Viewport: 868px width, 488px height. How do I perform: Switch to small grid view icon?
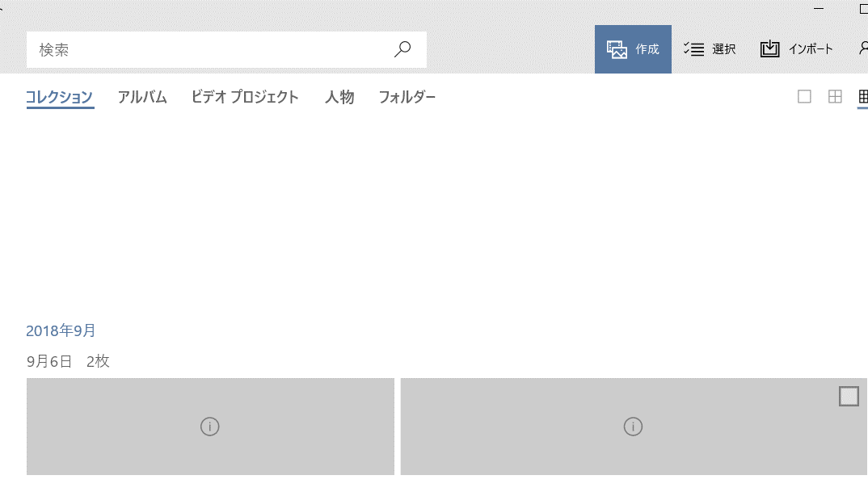(863, 97)
